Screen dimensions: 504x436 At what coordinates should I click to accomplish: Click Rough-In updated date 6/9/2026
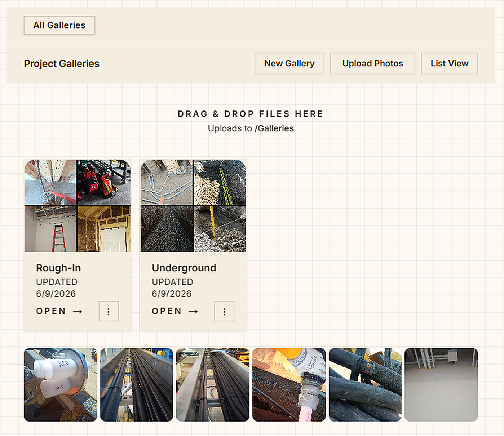pyautogui.click(x=56, y=294)
